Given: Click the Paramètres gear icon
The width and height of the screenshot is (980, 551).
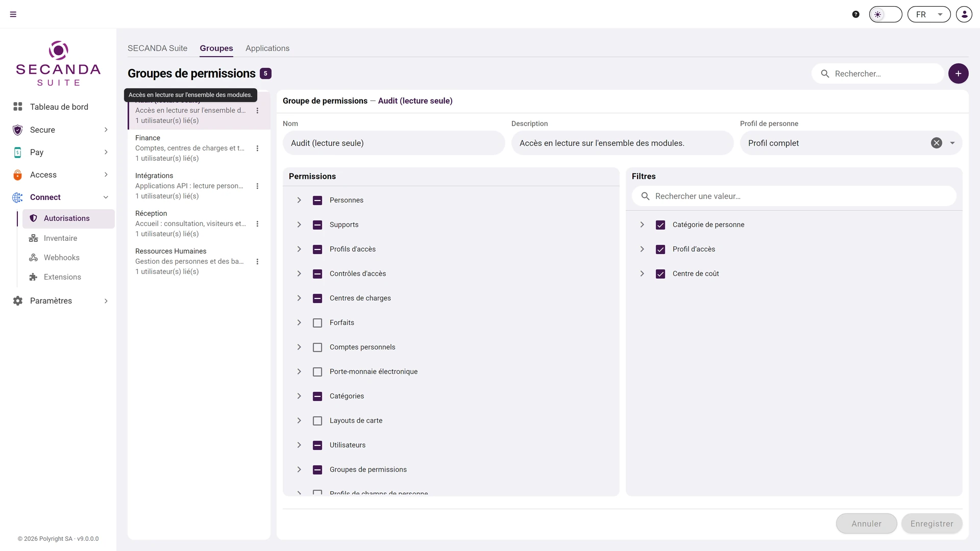Looking at the screenshot, I should click(18, 301).
